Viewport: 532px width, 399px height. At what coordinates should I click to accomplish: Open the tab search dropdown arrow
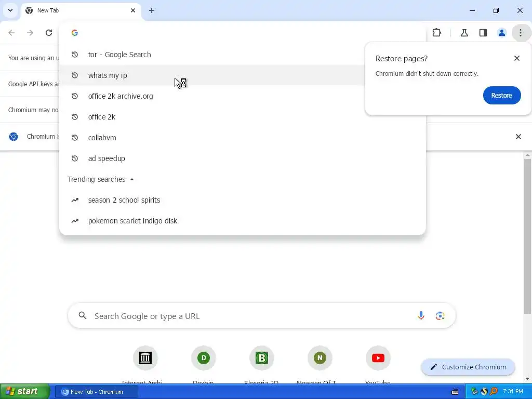click(10, 10)
